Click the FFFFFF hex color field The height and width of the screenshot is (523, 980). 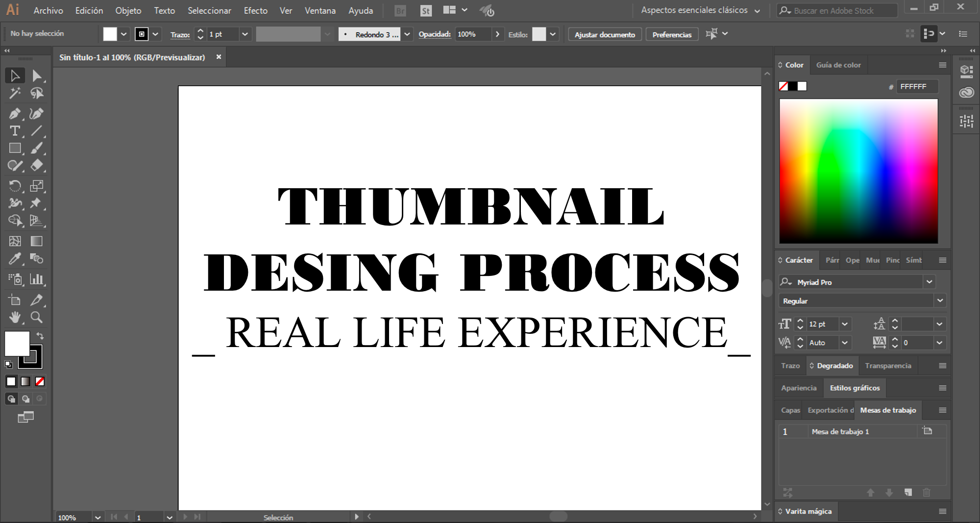click(917, 86)
